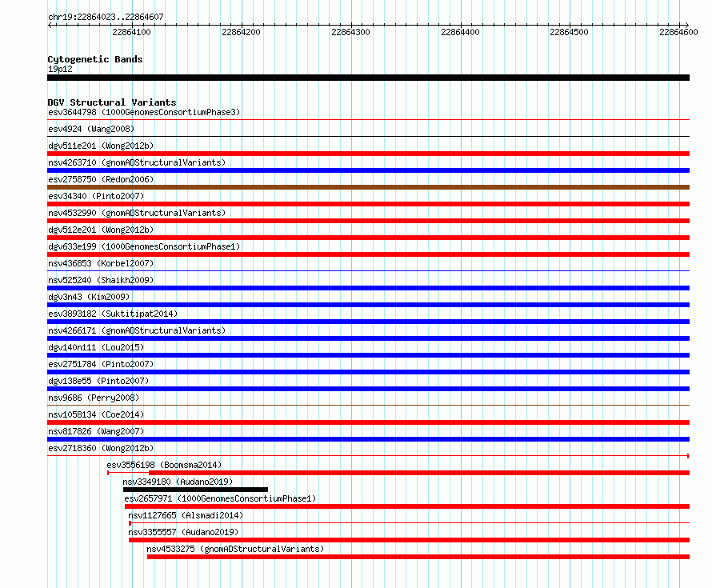Click blue bar under nsv525240
Viewport: 712px width, 588px height.
coord(368,288)
